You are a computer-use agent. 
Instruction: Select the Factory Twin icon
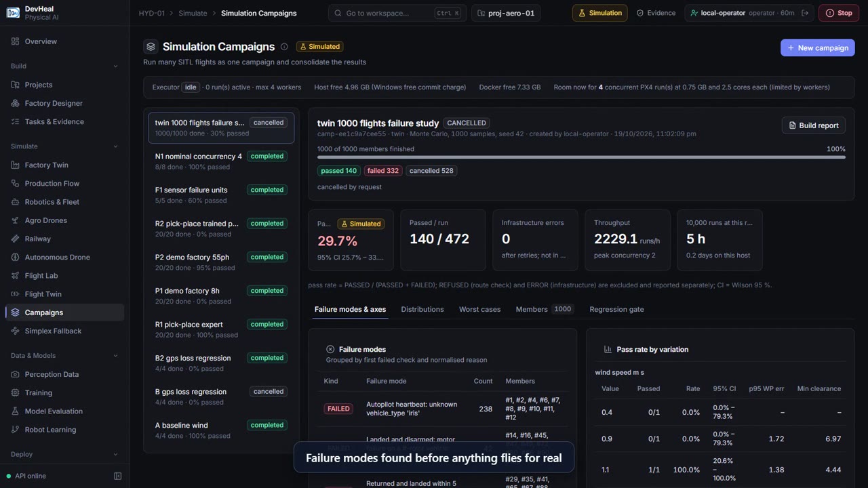click(15, 165)
